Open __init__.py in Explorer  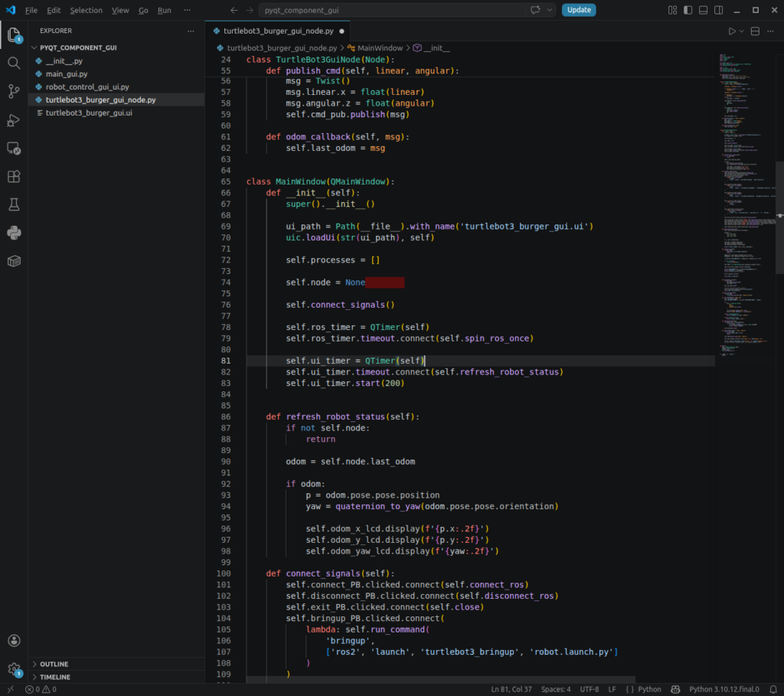116,61
